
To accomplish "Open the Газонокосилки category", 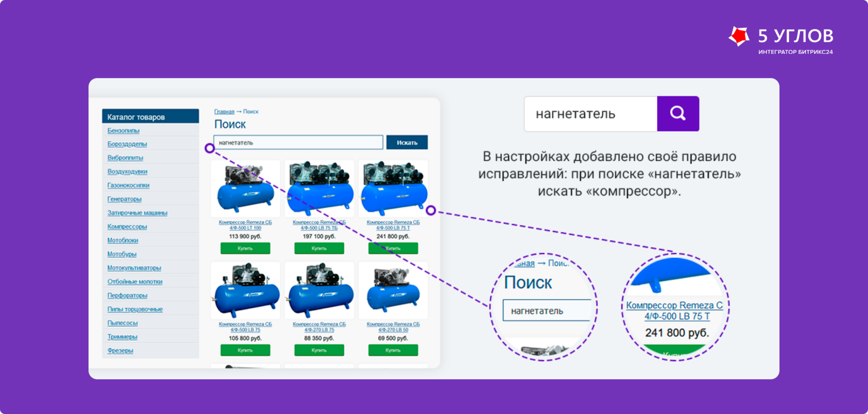I will (128, 186).
